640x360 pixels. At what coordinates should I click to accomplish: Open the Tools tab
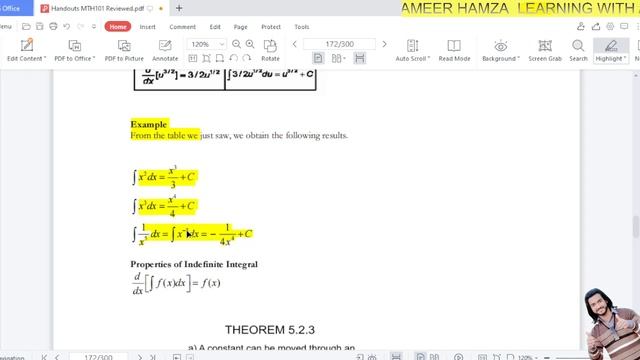[302, 27]
